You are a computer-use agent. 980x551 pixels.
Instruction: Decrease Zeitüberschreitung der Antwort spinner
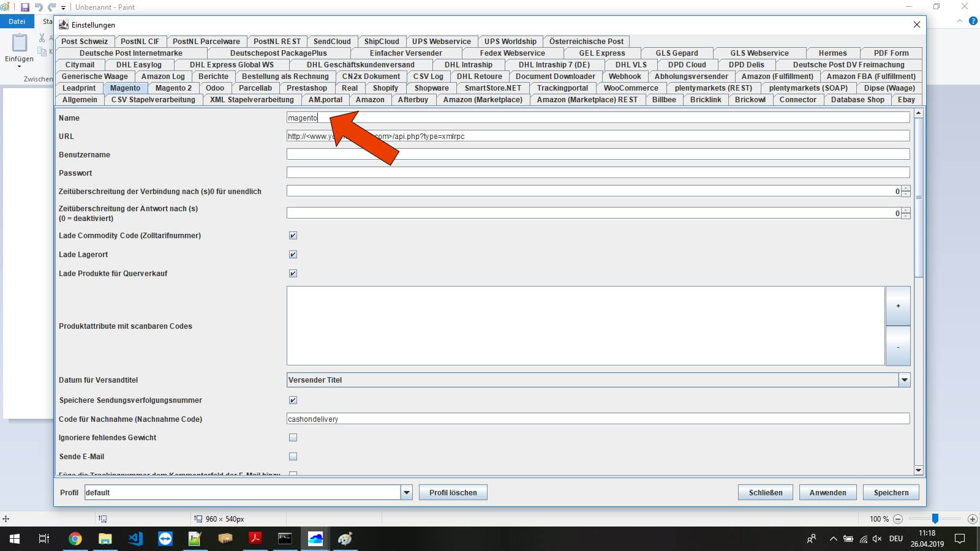906,216
